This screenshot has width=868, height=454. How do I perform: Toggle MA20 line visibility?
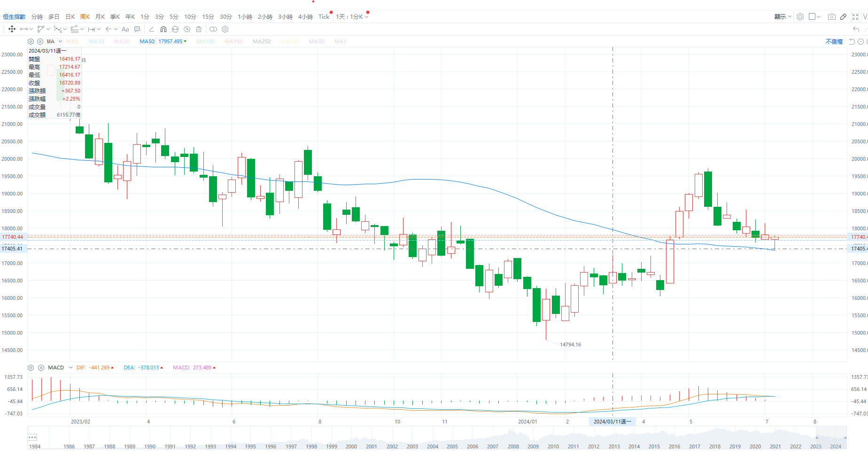(x=122, y=41)
